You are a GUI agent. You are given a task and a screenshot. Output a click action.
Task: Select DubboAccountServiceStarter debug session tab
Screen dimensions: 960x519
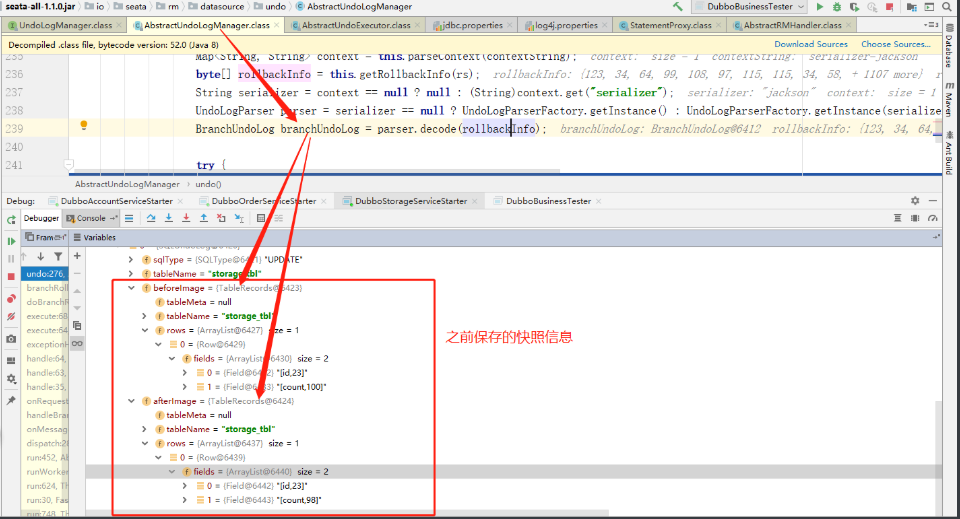[116, 201]
